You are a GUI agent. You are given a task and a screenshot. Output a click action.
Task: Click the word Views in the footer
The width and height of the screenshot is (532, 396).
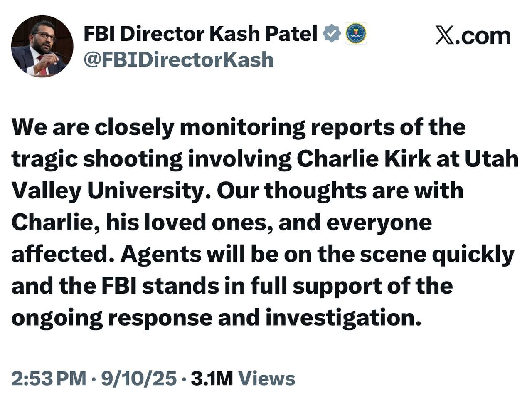(266, 379)
